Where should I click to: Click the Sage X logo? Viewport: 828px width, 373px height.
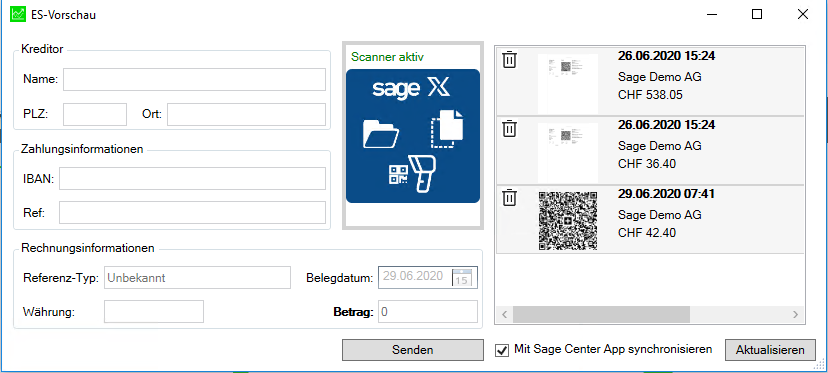tap(411, 89)
